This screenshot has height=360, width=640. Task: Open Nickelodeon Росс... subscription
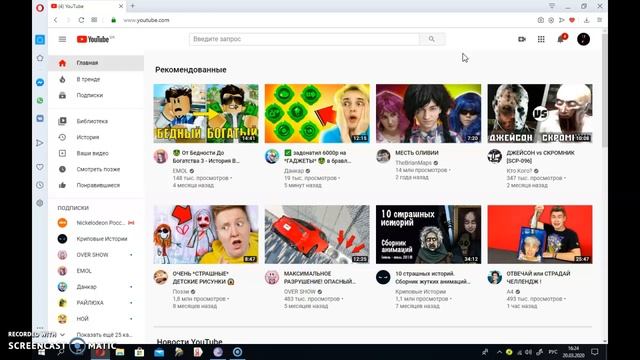pos(96,223)
